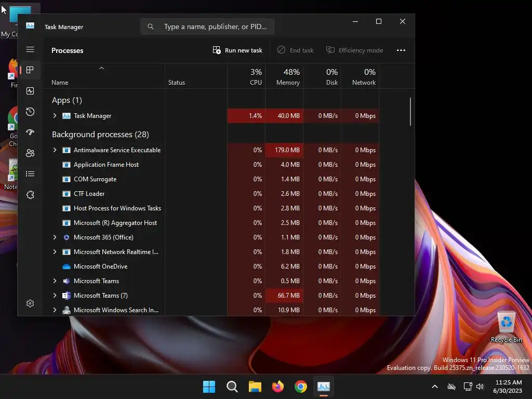Expand the Microsoft Teams 0.5 MB row
532x399 pixels.
click(55, 281)
